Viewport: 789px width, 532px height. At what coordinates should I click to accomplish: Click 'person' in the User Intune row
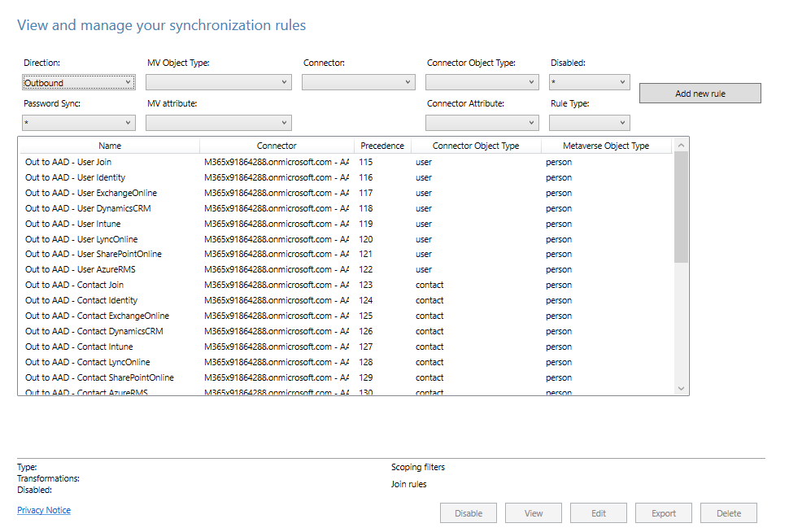point(559,224)
